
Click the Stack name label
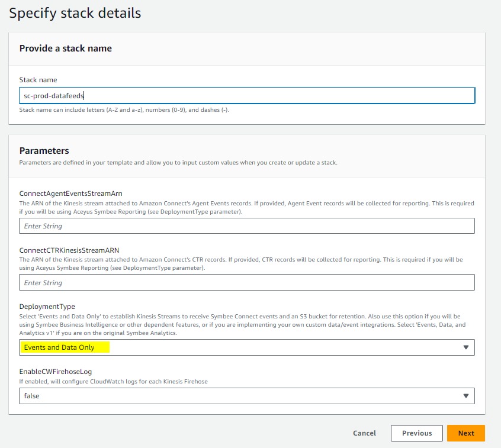pos(38,80)
